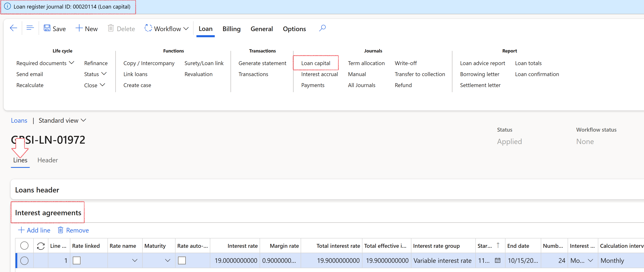Open the Standard view dropdown
This screenshot has height=272, width=644.
click(62, 120)
